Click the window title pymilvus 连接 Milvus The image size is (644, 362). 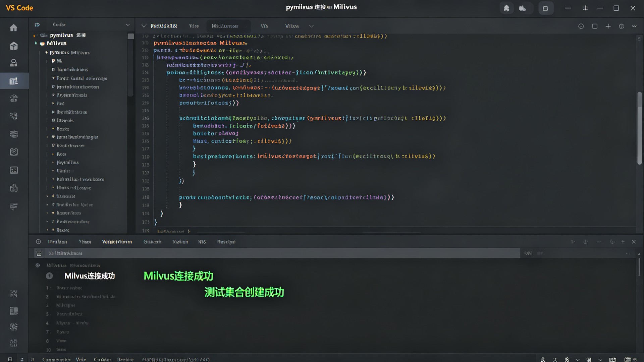pos(321,7)
